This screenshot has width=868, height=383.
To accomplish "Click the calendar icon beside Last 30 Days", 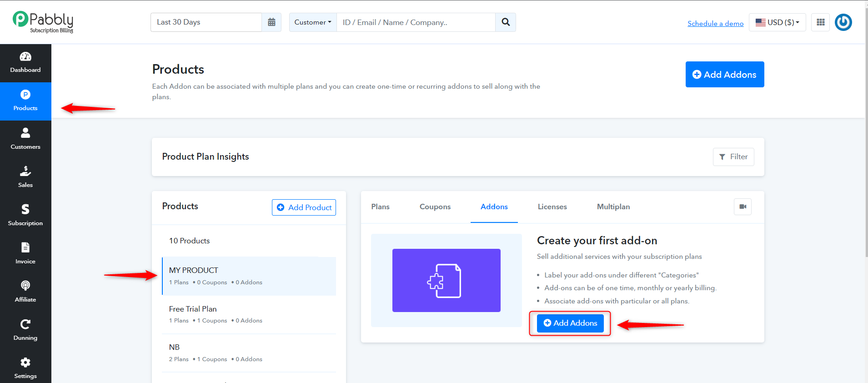I will 271,22.
